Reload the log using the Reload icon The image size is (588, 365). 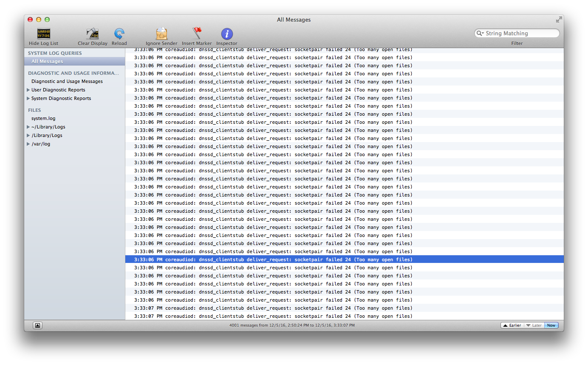coord(119,34)
